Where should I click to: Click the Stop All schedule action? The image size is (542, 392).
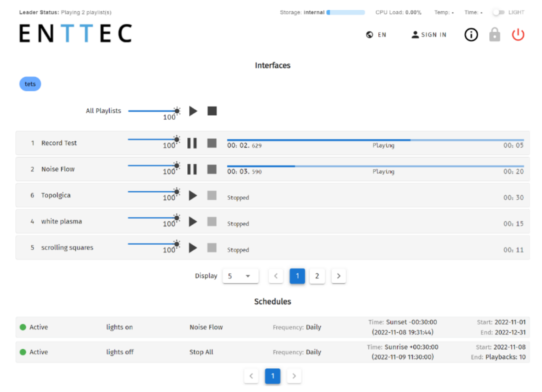click(201, 352)
